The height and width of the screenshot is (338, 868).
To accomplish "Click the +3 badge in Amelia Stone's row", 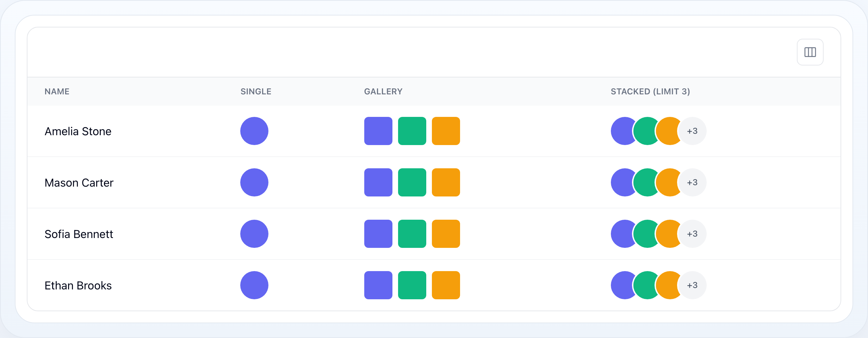I will (693, 131).
